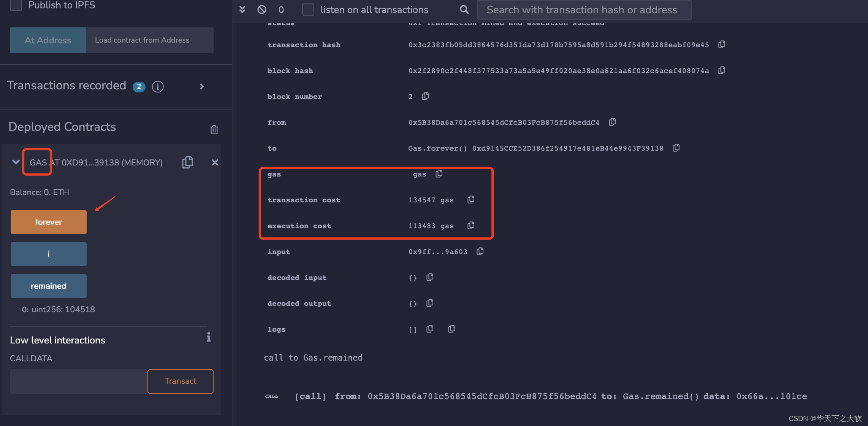The image size is (868, 426).
Task: Copy deployed GAS contract address
Action: pyautogui.click(x=187, y=162)
